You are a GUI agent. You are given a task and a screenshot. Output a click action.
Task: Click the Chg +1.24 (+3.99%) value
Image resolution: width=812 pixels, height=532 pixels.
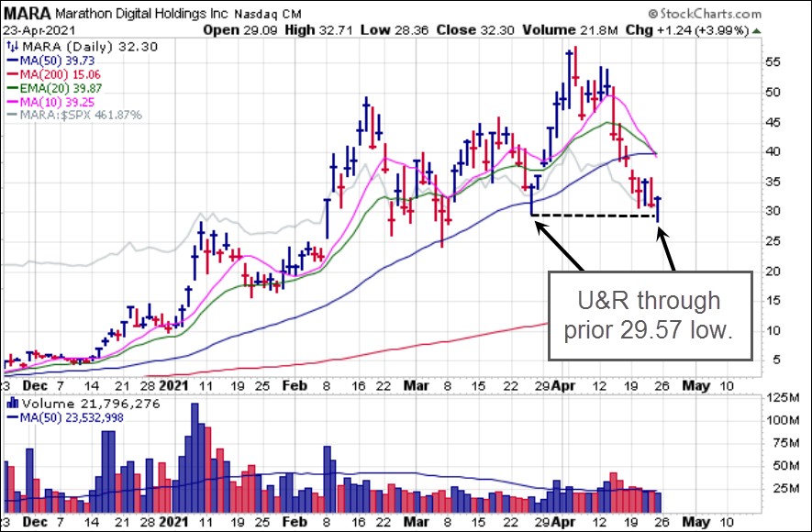687,30
